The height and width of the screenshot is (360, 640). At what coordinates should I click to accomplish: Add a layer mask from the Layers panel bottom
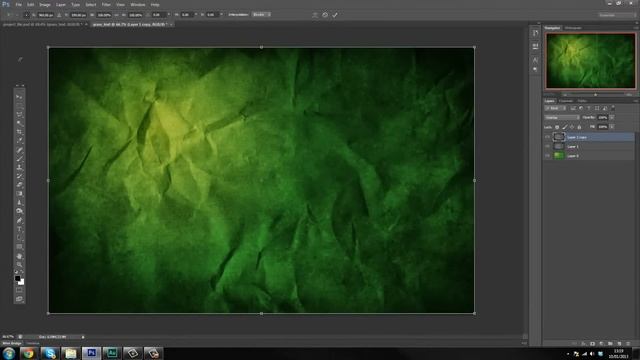point(592,344)
